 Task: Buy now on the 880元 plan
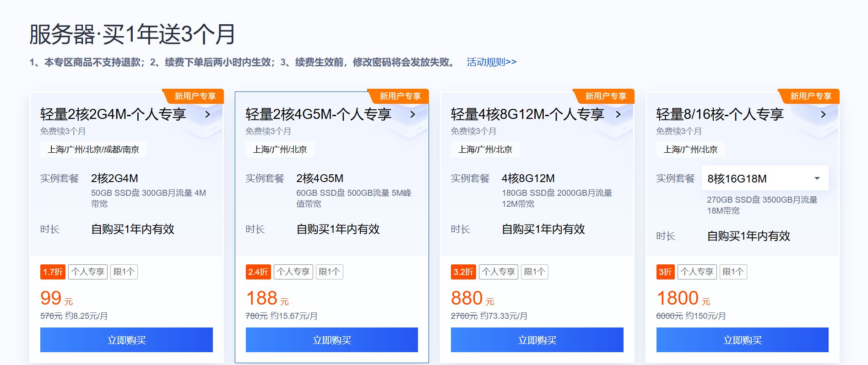coord(537,340)
